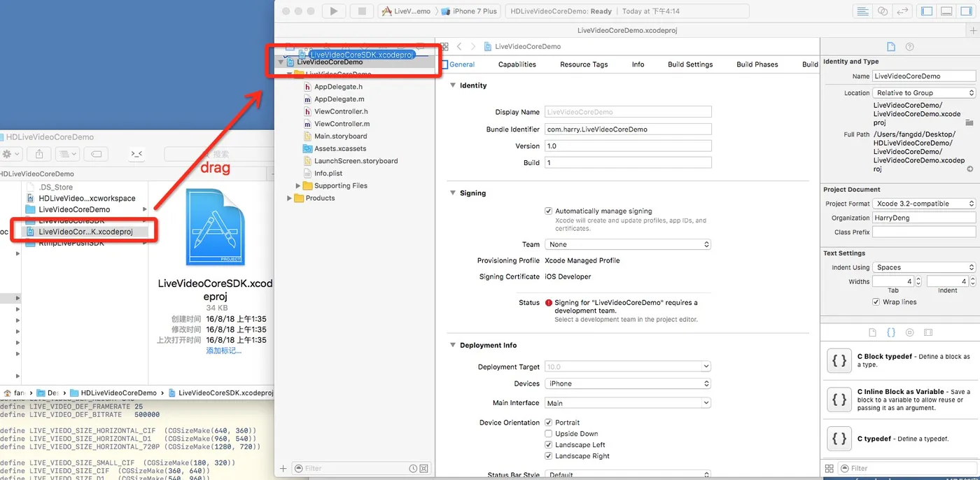Open the version editor icon

tap(902, 11)
